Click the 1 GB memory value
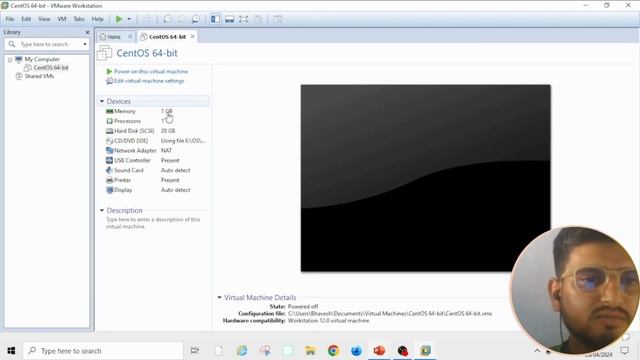 point(167,111)
